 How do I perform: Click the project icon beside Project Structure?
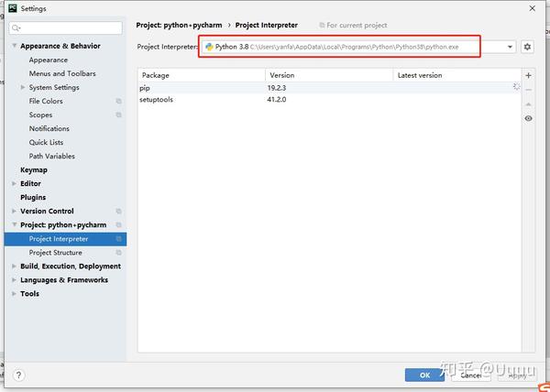(x=118, y=253)
